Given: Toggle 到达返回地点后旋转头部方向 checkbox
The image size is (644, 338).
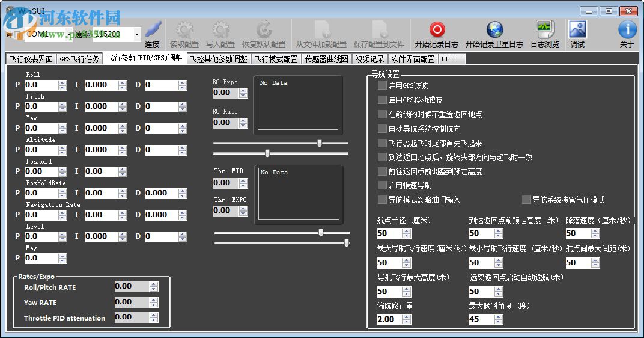Looking at the screenshot, I should (x=382, y=157).
